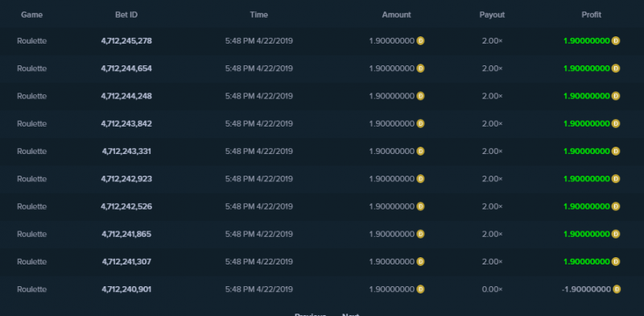Open bet ID 4,712,240,901

pos(126,289)
